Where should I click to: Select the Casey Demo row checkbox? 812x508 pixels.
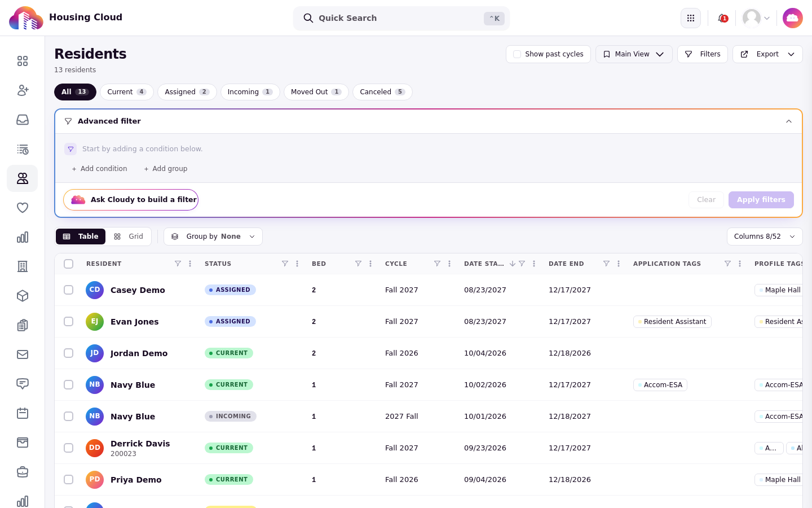69,290
